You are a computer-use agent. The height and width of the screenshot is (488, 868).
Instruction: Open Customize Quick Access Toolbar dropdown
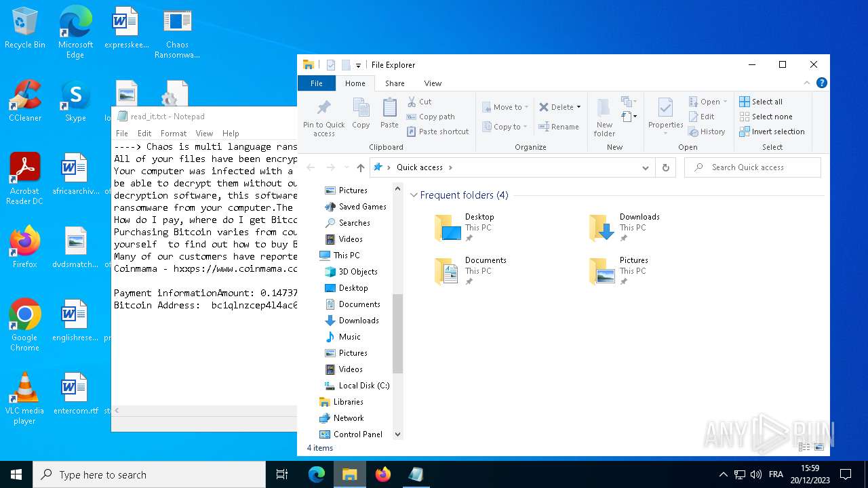point(358,66)
